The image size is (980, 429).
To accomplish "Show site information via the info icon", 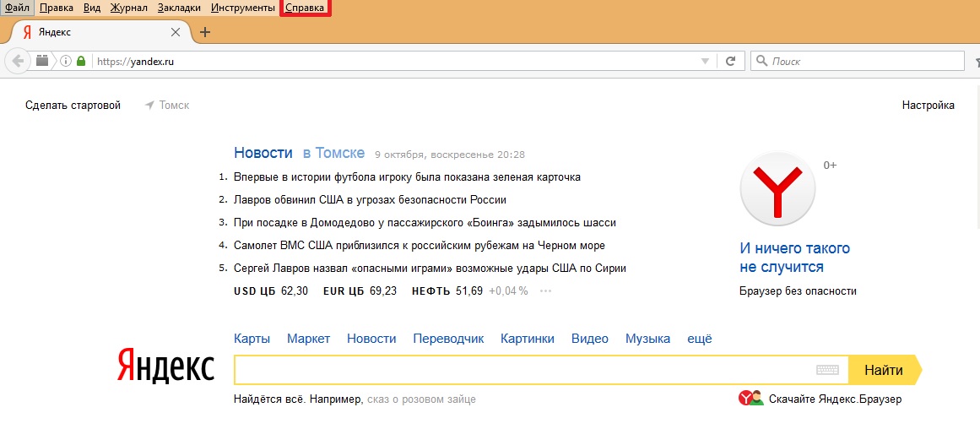I will pyautogui.click(x=66, y=62).
